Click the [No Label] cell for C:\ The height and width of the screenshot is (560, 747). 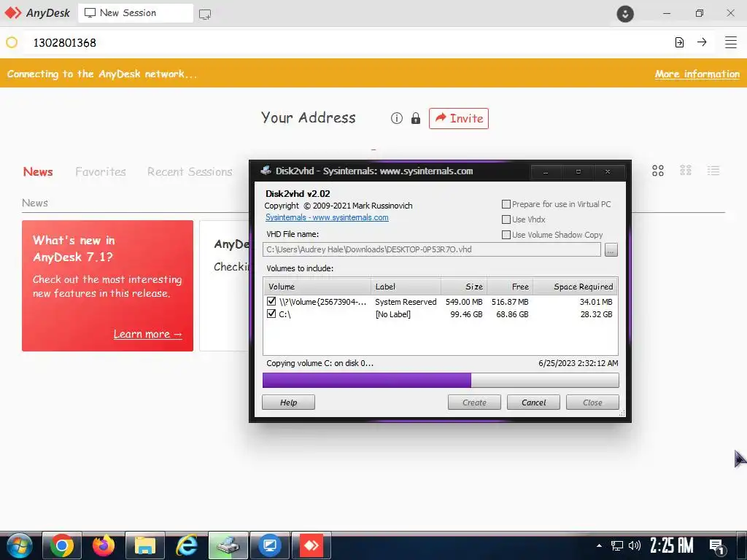pyautogui.click(x=393, y=314)
